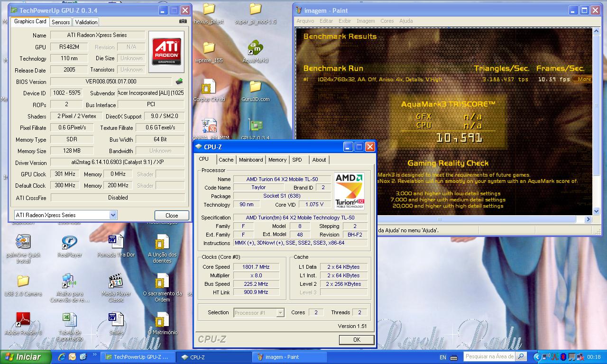Open the Arquivo menu in Paint
This screenshot has width=607, height=364.
305,21
